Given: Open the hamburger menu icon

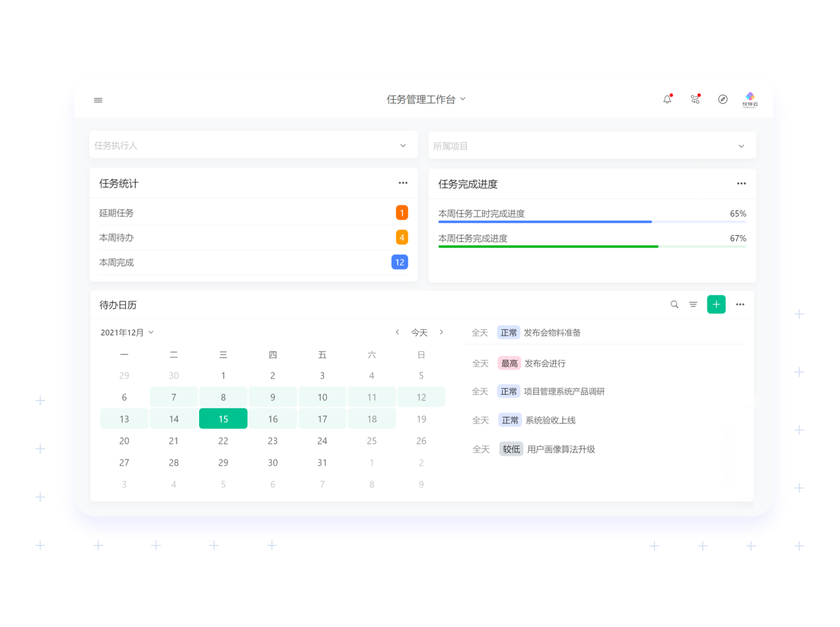Looking at the screenshot, I should [x=98, y=100].
